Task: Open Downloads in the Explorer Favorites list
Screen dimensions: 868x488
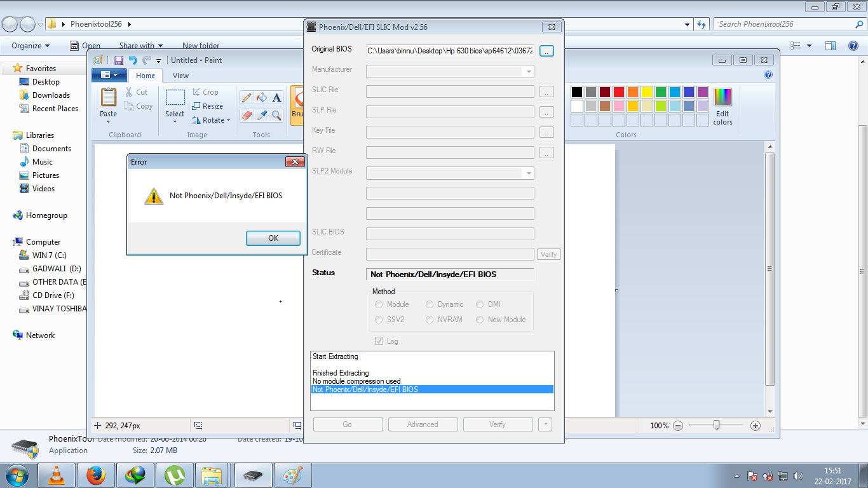Action: pyautogui.click(x=51, y=95)
